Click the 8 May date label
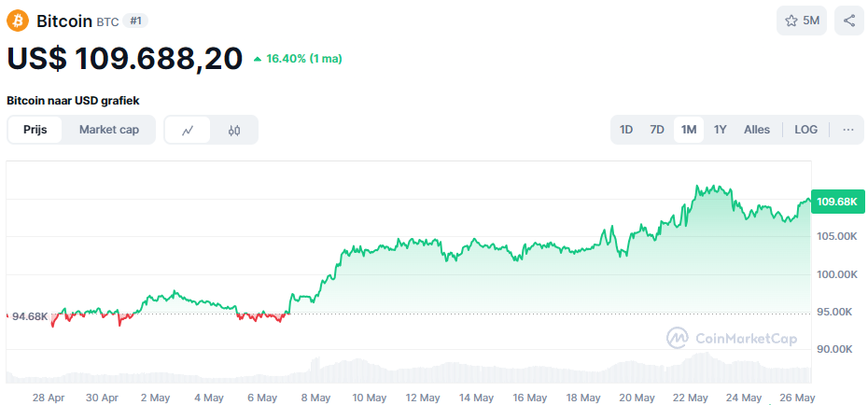This screenshot has height=405, width=868. 316,398
